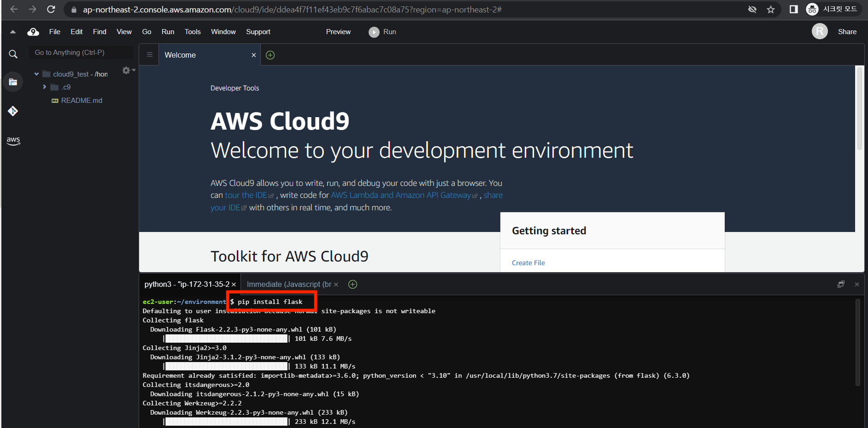This screenshot has width=868, height=428.
Task: Click the browser back arrow
Action: pos(14,9)
